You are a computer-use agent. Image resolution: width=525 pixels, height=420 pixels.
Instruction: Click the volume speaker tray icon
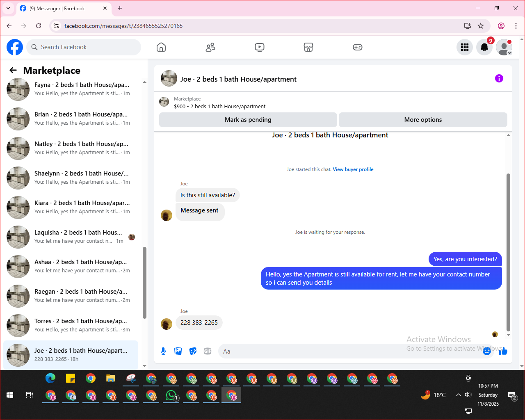tap(468, 395)
